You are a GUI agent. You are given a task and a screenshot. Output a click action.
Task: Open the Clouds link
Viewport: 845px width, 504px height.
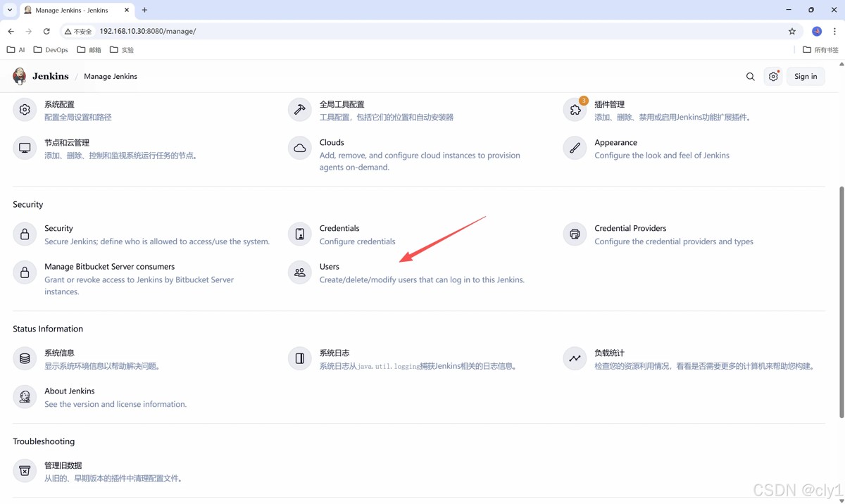[332, 142]
